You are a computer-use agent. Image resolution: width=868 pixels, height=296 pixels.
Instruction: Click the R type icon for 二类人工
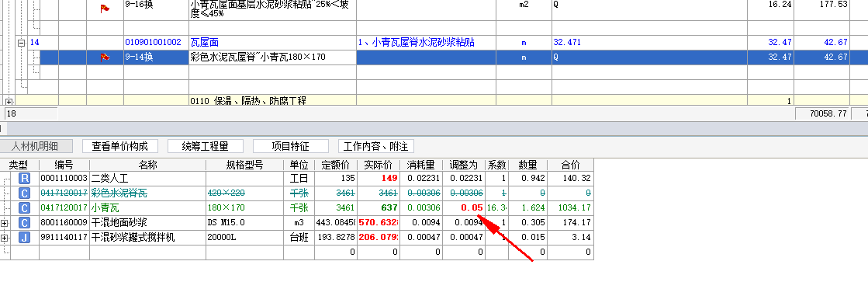[x=24, y=179]
